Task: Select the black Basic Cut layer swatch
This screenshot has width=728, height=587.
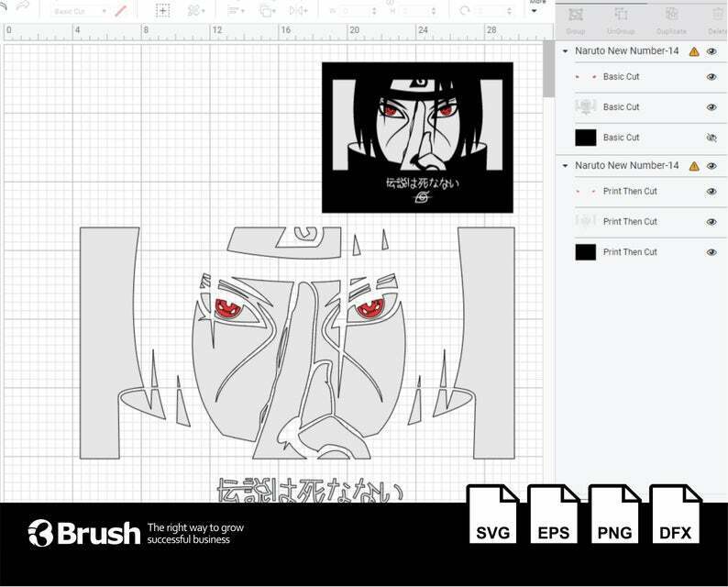Action: tap(586, 138)
